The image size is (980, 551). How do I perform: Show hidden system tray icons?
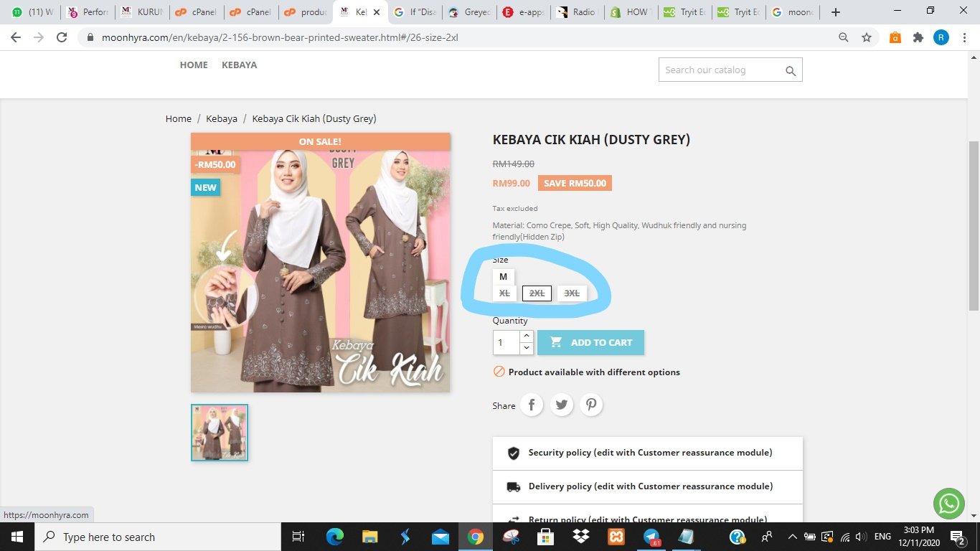pos(792,537)
